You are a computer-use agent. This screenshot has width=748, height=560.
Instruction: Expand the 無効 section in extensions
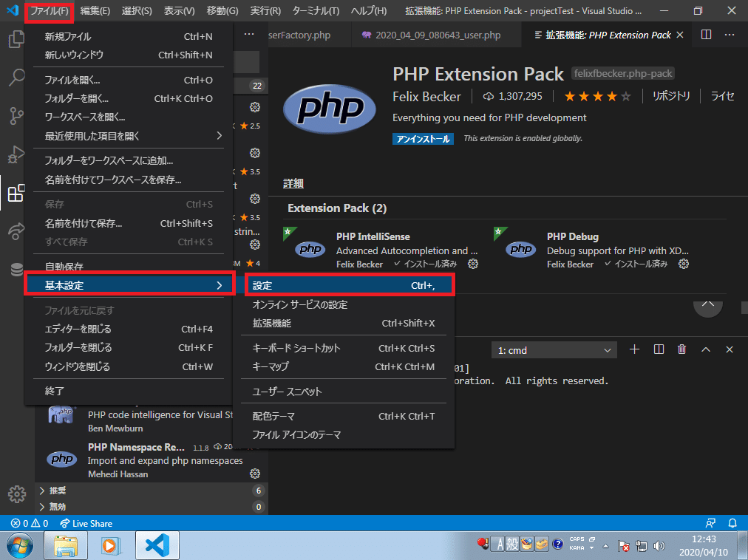pyautogui.click(x=152, y=507)
